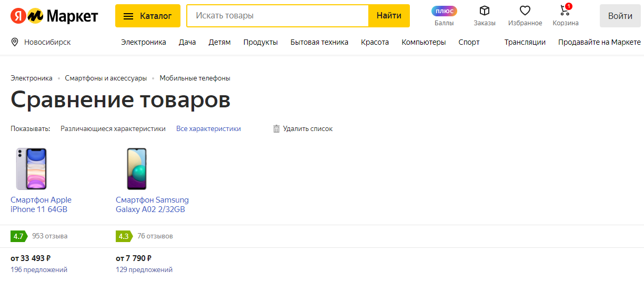
Task: Open the Каталог menu button
Action: point(148,16)
